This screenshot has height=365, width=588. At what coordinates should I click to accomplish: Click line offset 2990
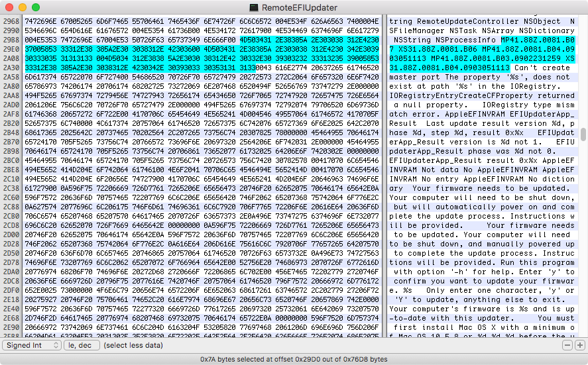click(x=11, y=30)
